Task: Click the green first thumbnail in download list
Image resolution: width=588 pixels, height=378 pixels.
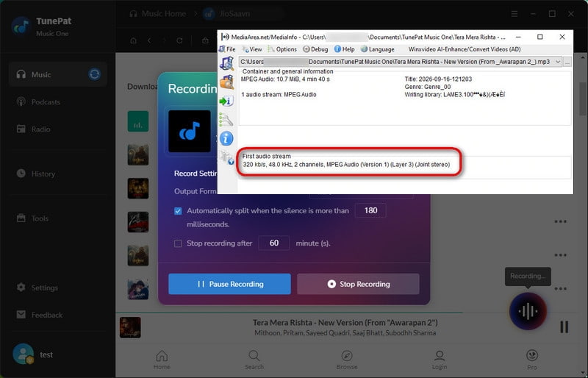Action: pos(138,121)
